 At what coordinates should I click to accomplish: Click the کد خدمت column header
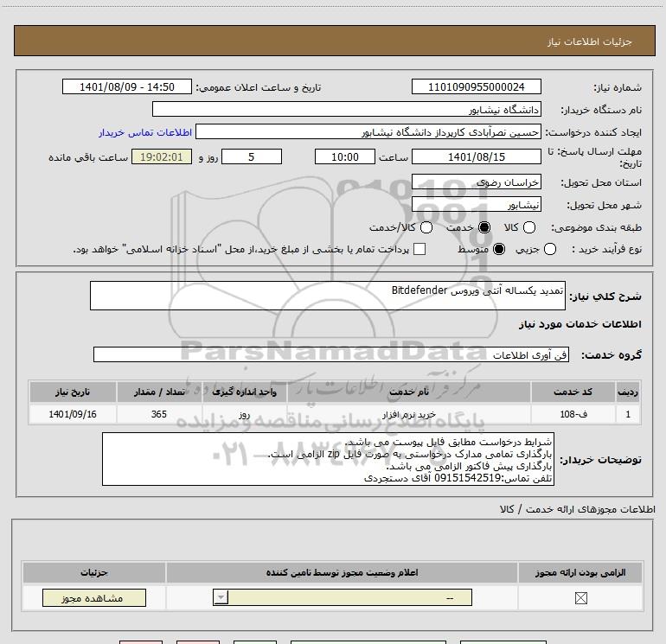(x=573, y=392)
